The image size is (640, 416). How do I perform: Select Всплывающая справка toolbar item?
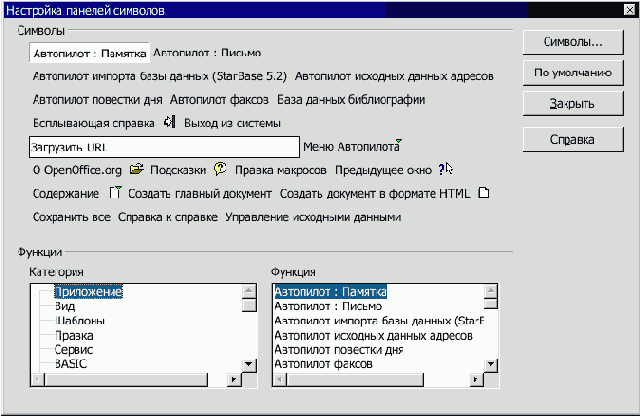(x=93, y=123)
